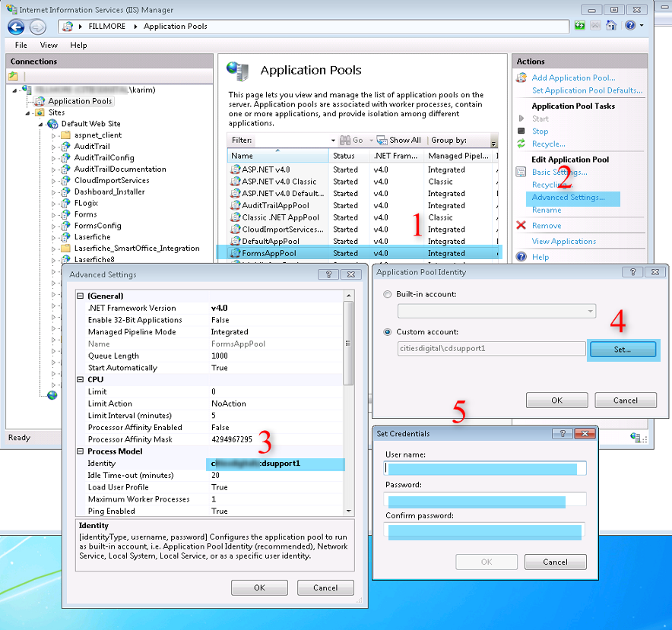Screen dimensions: 672x630
Task: Click the Name column header
Action: [x=277, y=156]
